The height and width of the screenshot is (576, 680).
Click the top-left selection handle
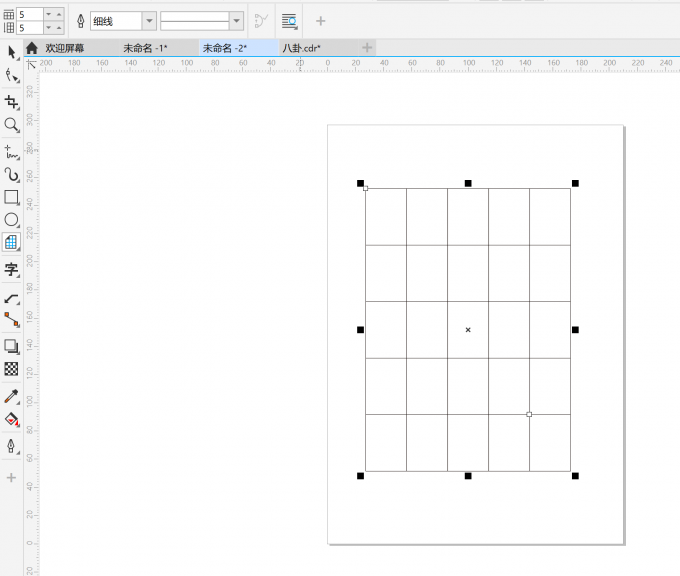360,183
